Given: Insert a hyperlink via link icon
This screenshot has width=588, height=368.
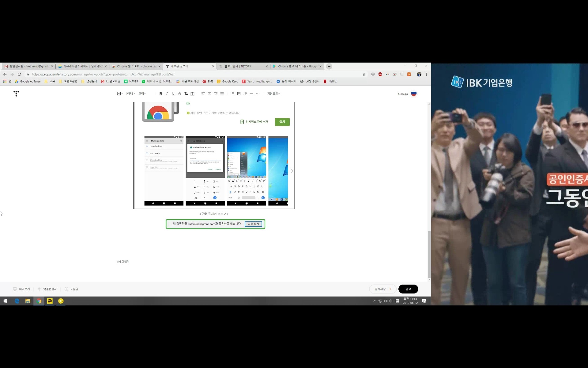Looking at the screenshot, I should pyautogui.click(x=245, y=94).
